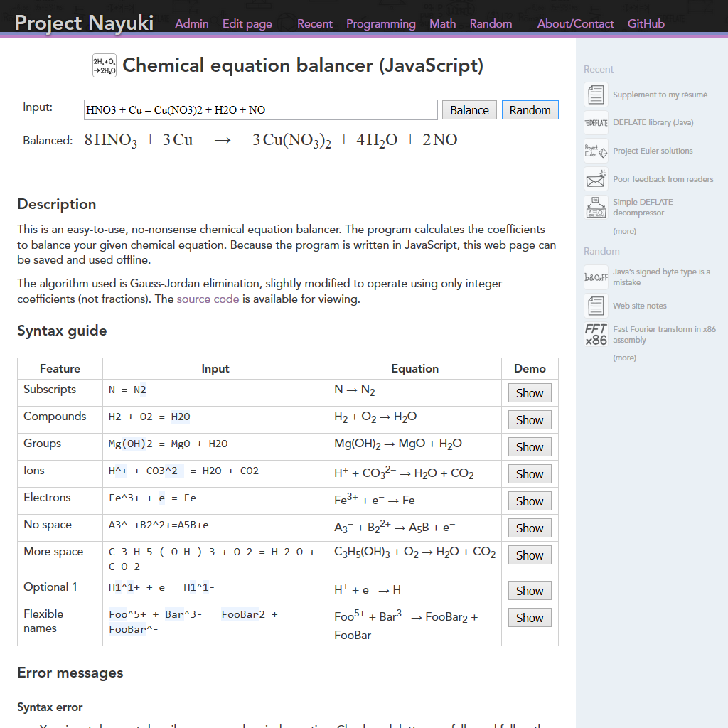Open Project Euler solutions link

[x=653, y=151]
